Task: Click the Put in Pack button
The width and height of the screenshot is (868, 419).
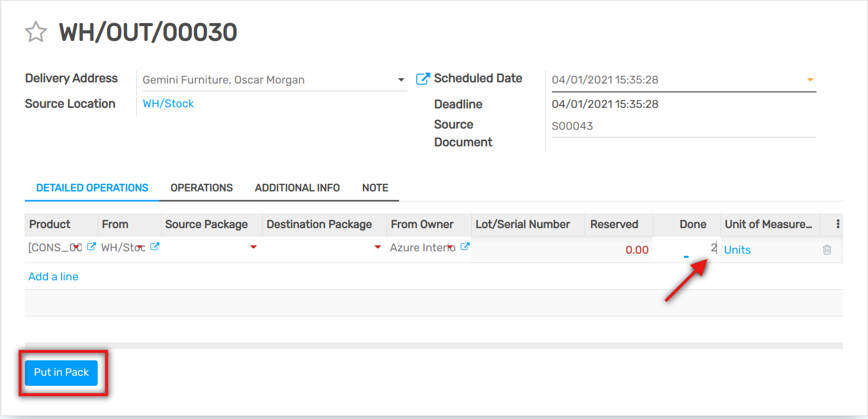Action: tap(61, 373)
